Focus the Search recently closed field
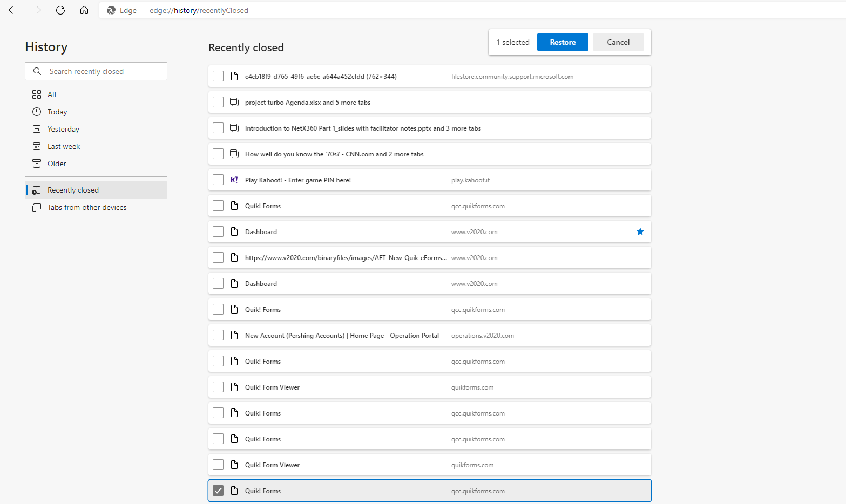Viewport: 846px width, 504px height. click(x=103, y=71)
